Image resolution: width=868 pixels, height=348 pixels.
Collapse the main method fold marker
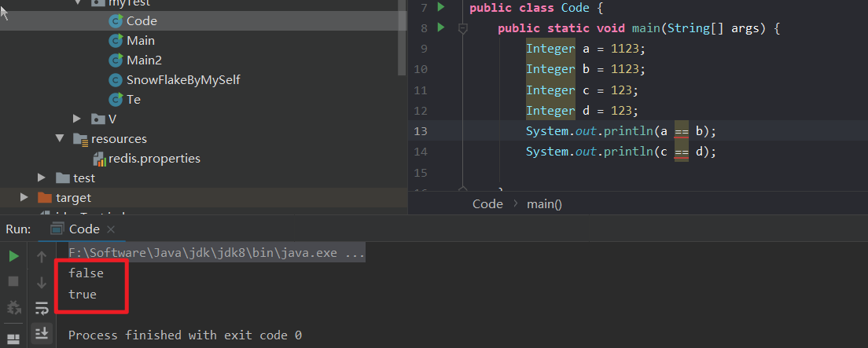tap(463, 29)
